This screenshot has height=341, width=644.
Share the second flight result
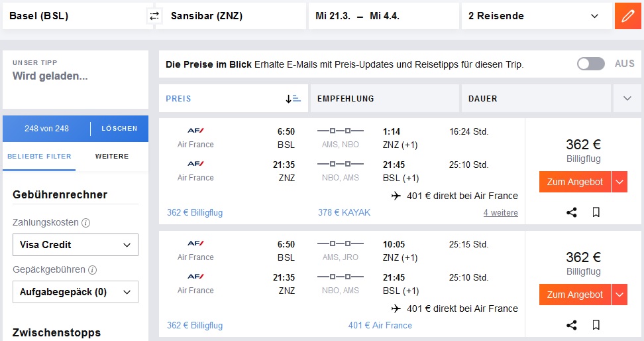pos(571,325)
